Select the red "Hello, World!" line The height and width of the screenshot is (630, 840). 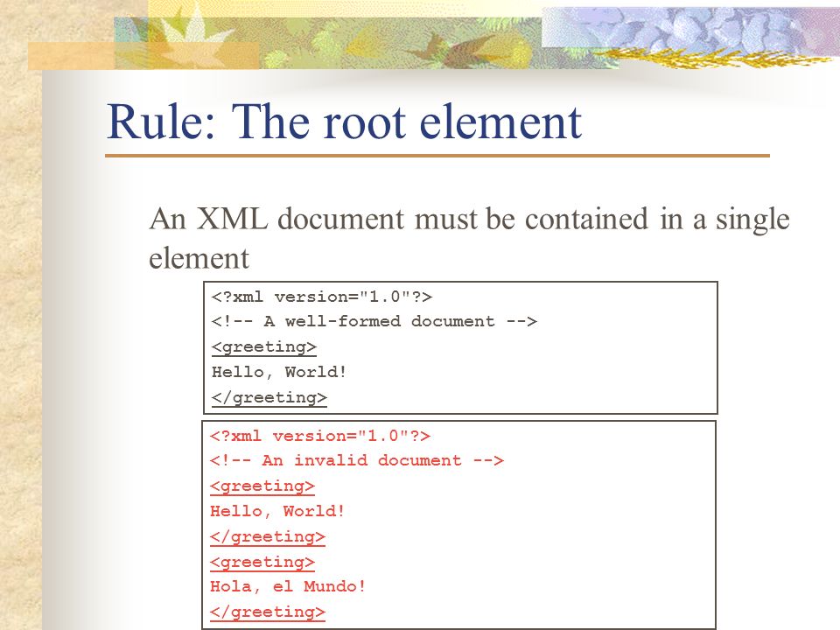click(x=277, y=511)
